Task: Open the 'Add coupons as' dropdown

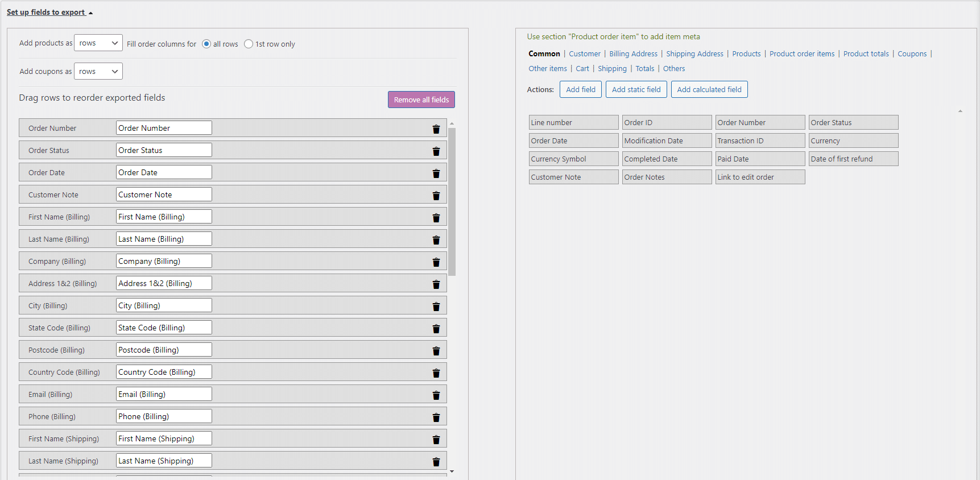Action: click(x=98, y=71)
